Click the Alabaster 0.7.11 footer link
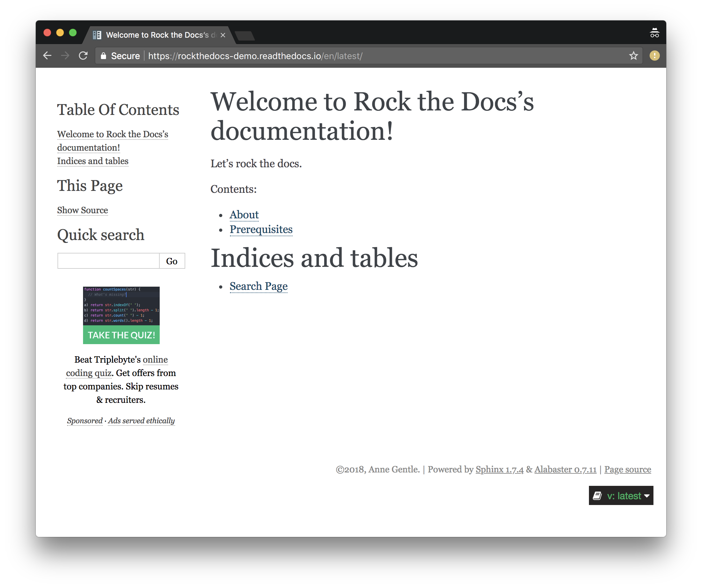The image size is (702, 588). tap(565, 470)
